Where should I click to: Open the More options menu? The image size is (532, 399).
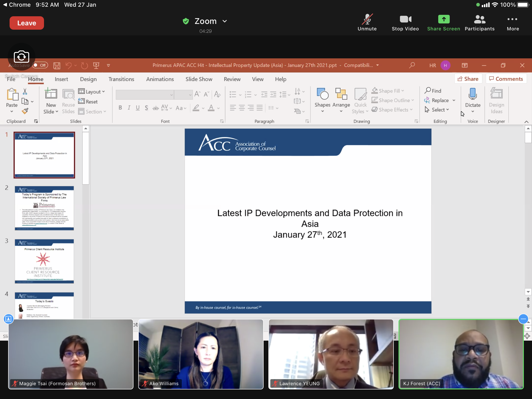point(513,23)
